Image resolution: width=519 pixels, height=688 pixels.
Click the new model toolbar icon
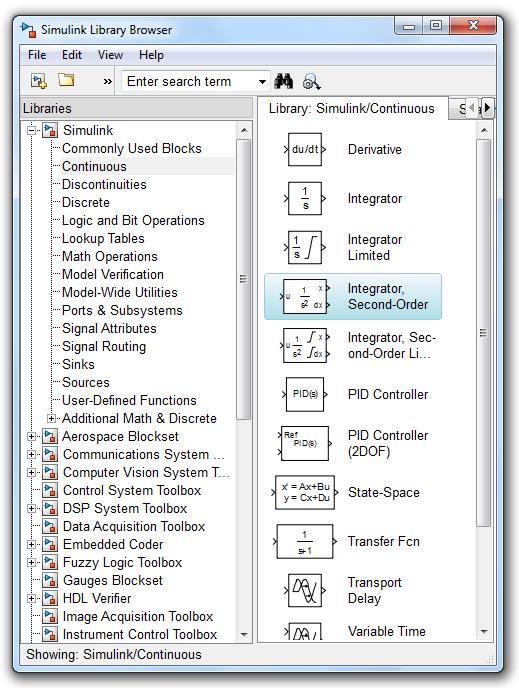(x=39, y=81)
